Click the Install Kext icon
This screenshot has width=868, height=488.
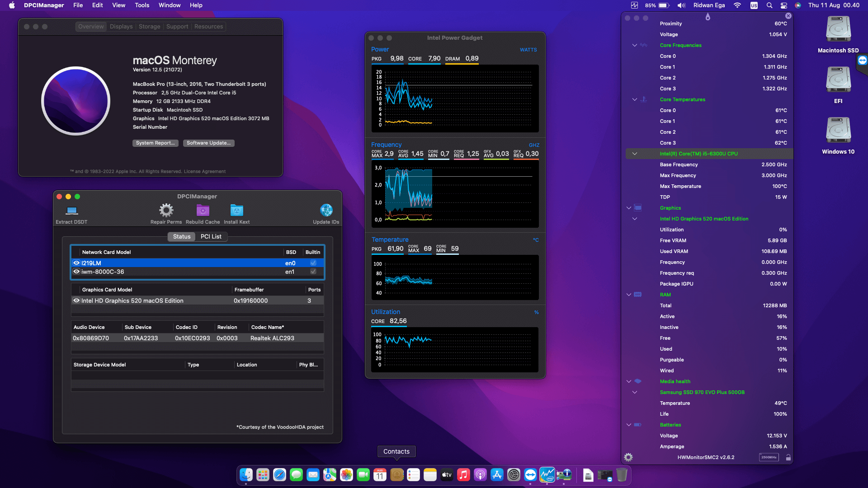pos(236,211)
